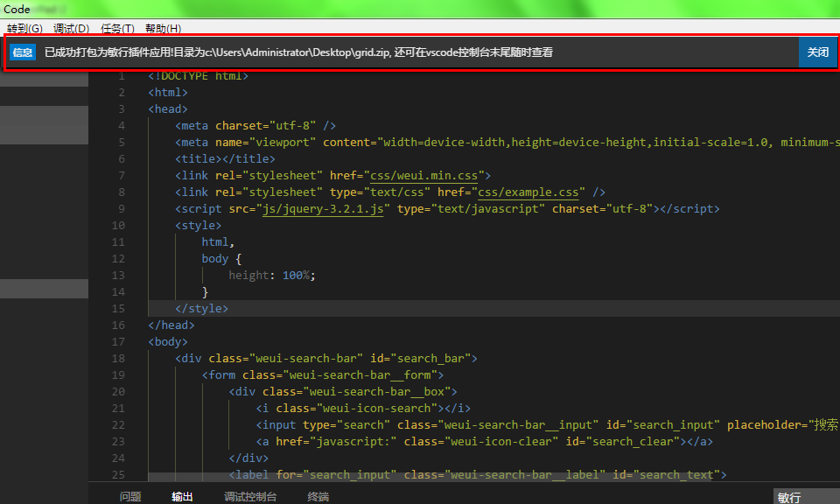Open the 任务(T) menu
The width and height of the screenshot is (840, 504).
point(117,28)
